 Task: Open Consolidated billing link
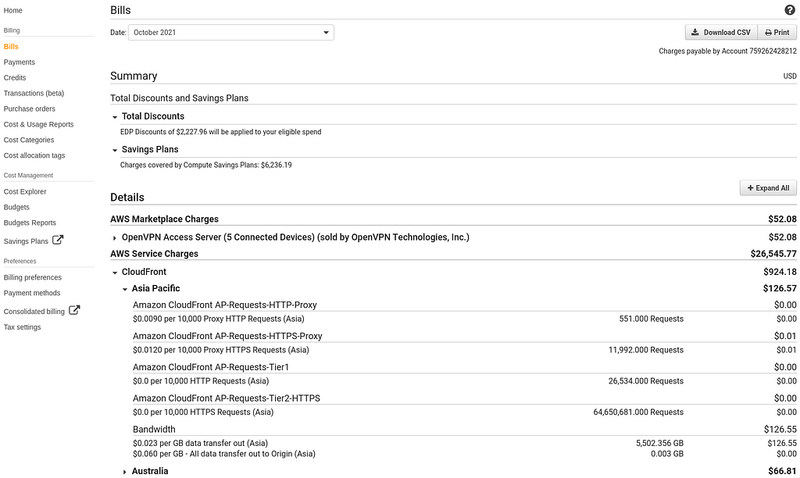click(x=34, y=311)
